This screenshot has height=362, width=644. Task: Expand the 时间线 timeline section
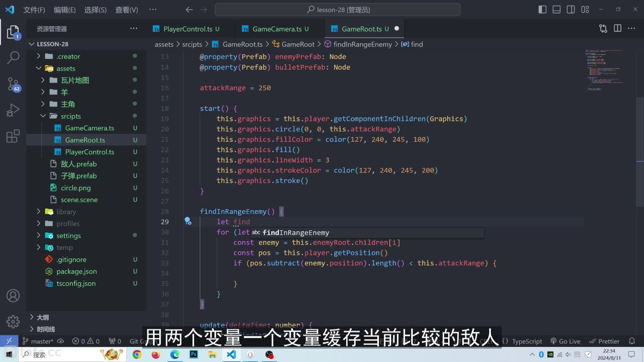point(86,329)
